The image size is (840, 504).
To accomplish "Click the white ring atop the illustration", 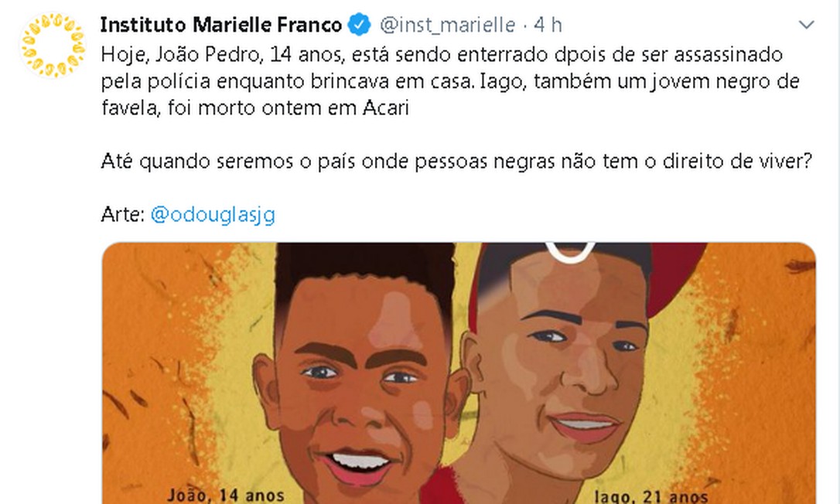I will click(x=569, y=252).
